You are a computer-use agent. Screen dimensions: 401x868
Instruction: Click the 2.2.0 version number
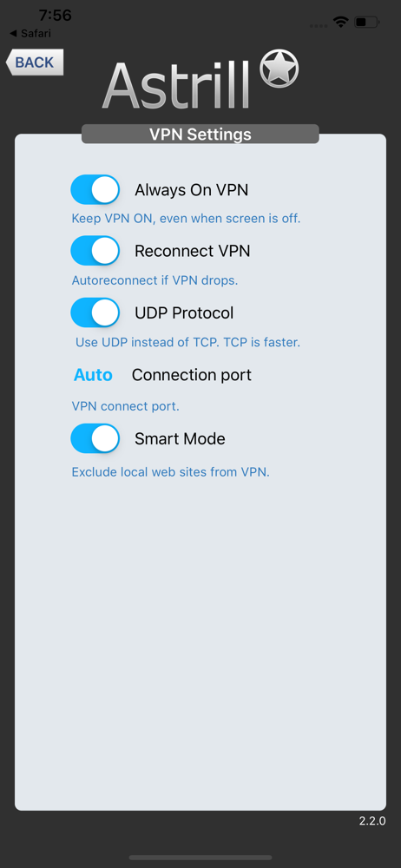[x=372, y=821]
